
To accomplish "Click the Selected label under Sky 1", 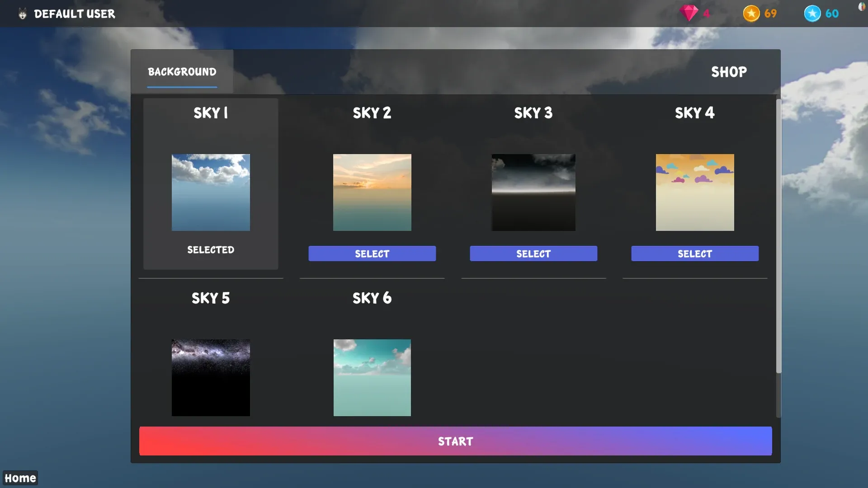I will pyautogui.click(x=211, y=250).
